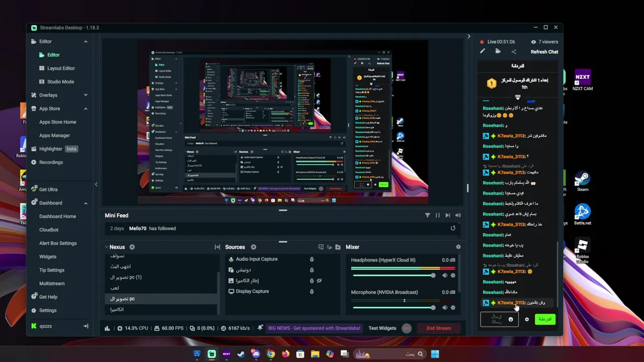Open Microphone (NVIDIA Broadcast) settings gear
Image resolution: width=644 pixels, height=362 pixels.
click(x=453, y=308)
